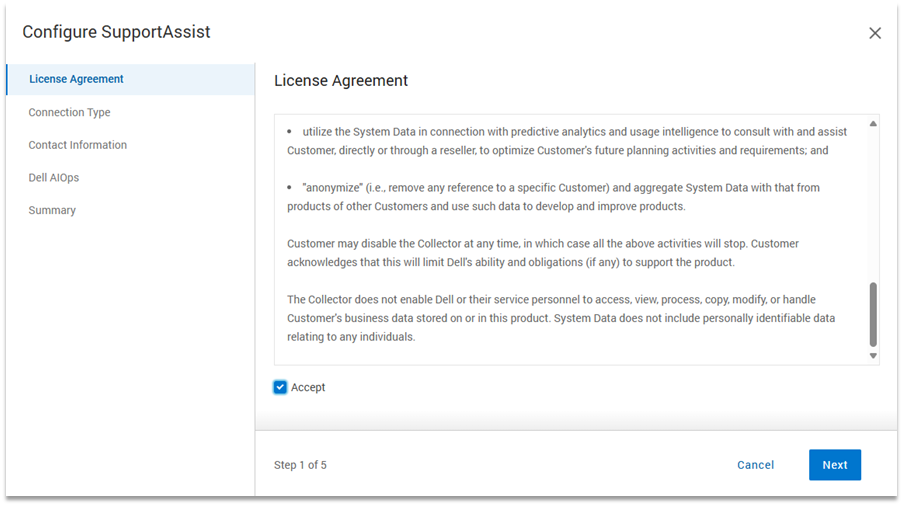Click scroll down arrow of license text
The height and width of the screenshot is (506, 903).
(873, 356)
